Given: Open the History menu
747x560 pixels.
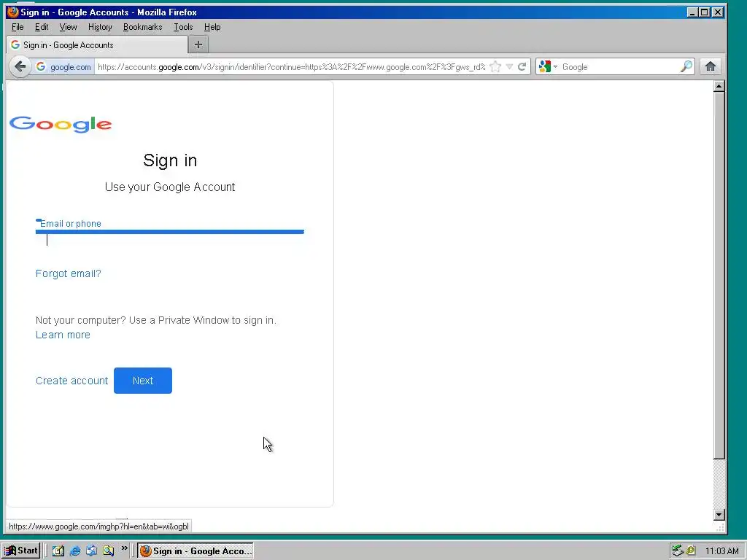Looking at the screenshot, I should point(100,27).
